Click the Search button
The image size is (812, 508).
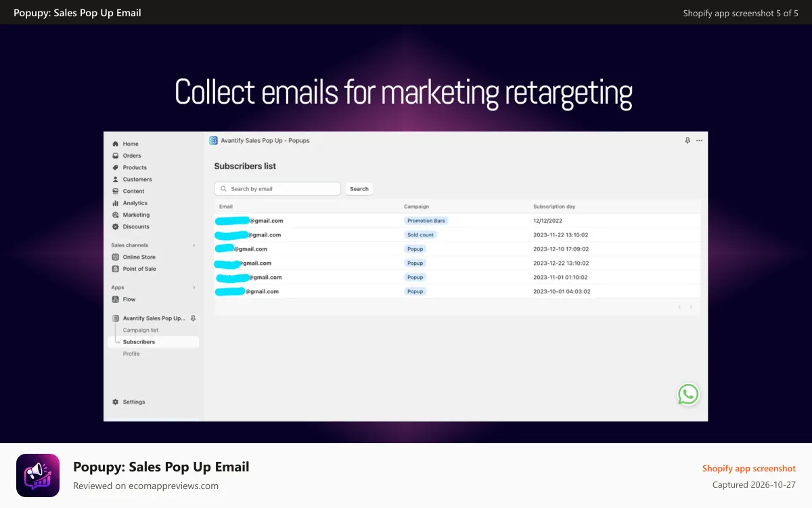pyautogui.click(x=359, y=189)
